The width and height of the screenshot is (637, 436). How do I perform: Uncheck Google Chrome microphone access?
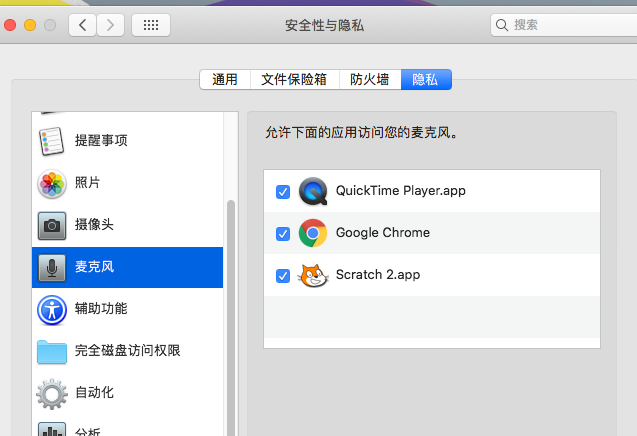pos(283,234)
